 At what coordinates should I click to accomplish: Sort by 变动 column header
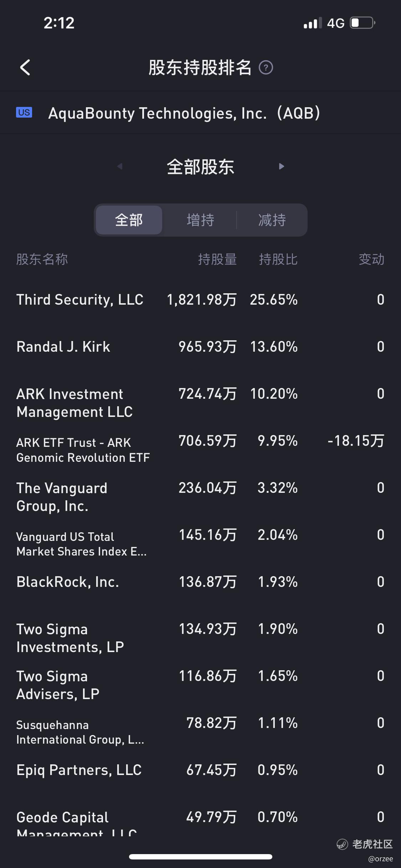(371, 259)
